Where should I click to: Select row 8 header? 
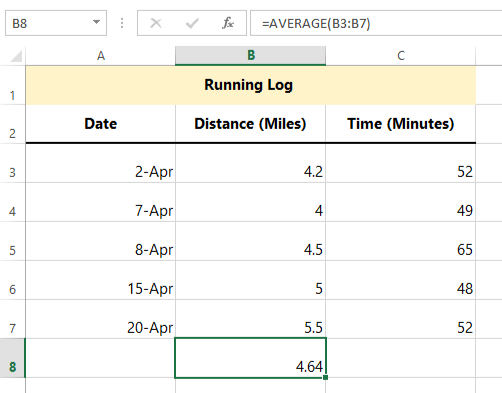click(12, 358)
